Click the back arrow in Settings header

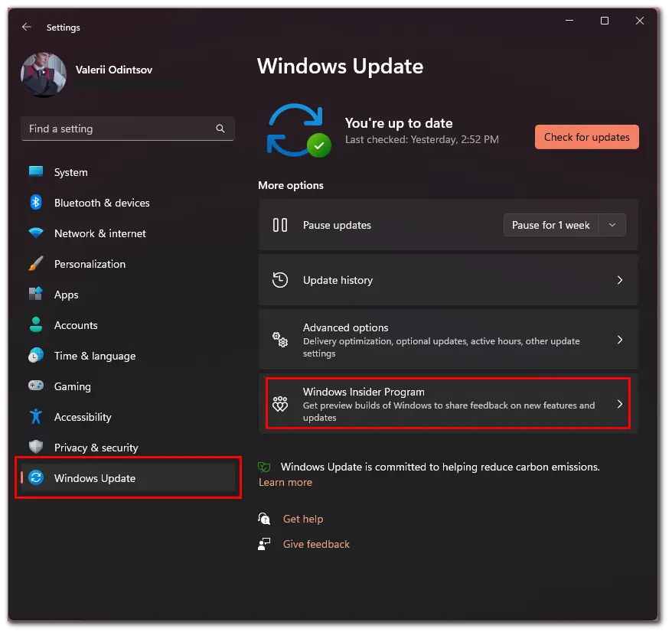coord(27,27)
